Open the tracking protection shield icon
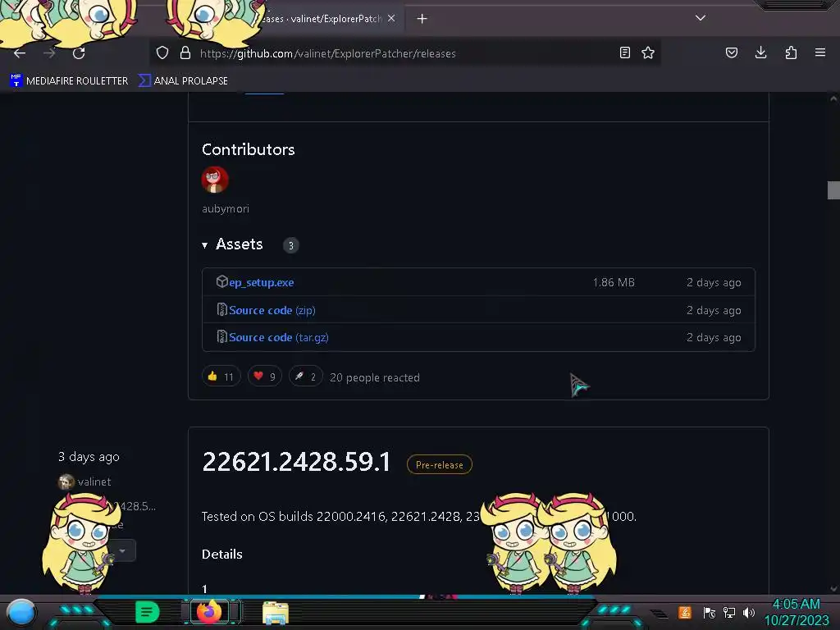 click(162, 53)
